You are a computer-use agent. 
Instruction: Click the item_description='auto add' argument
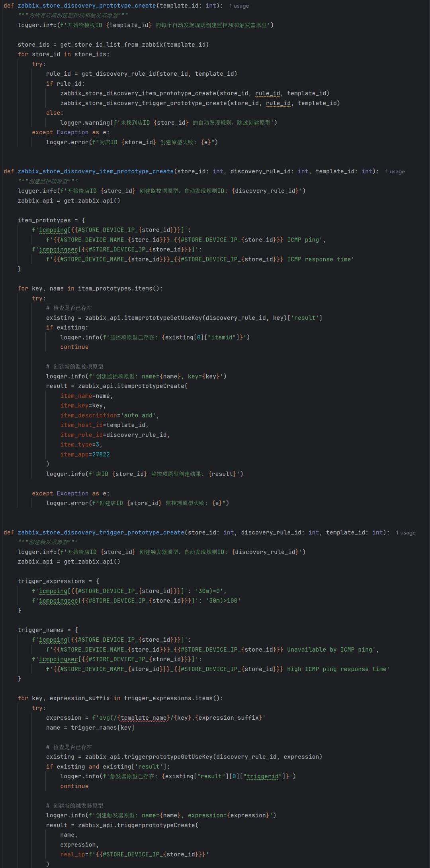[110, 416]
